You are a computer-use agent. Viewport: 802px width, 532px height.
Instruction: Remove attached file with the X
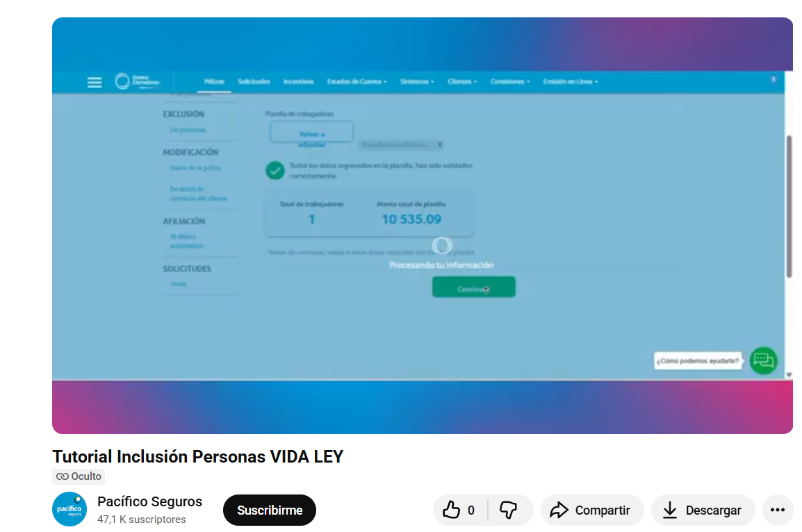click(440, 145)
